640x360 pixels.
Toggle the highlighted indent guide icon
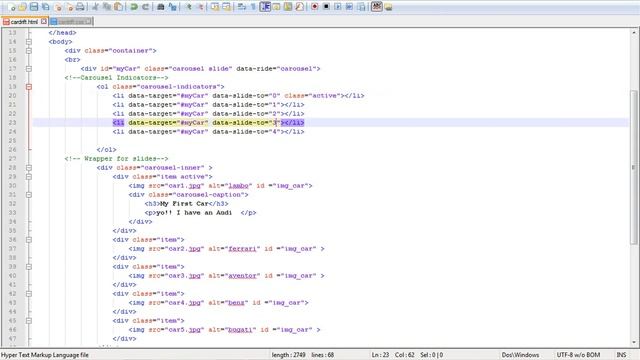click(x=265, y=7)
